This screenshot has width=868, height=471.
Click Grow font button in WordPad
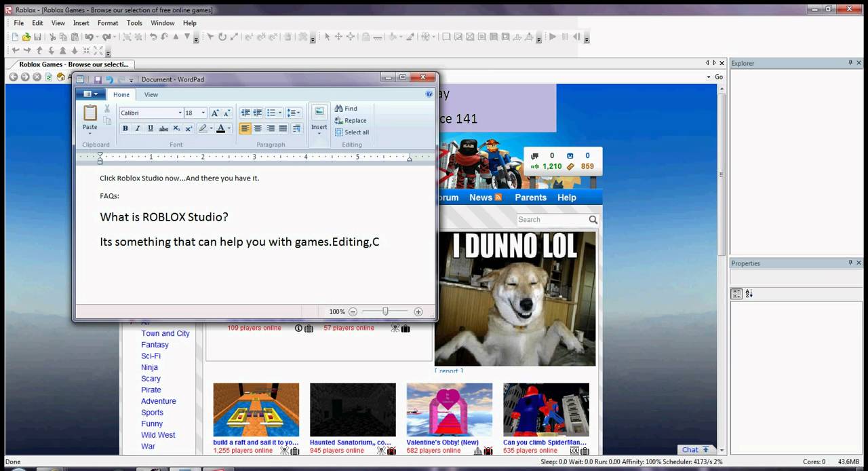[x=215, y=113]
